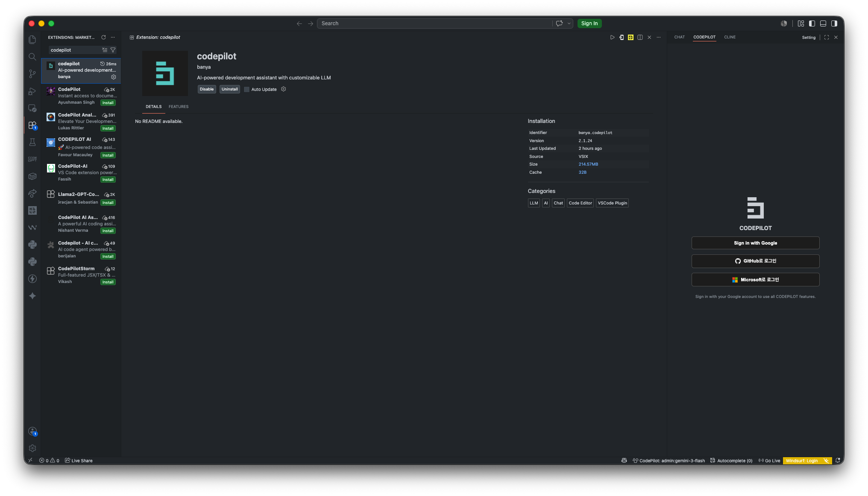Close the secondary side panel

(836, 38)
